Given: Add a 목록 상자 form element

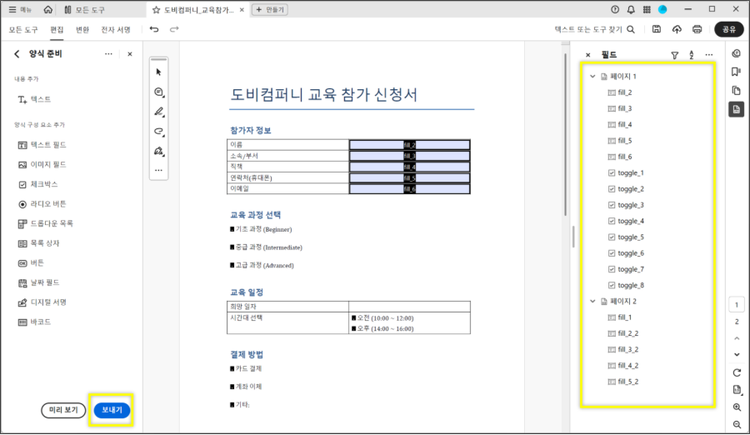Looking at the screenshot, I should [x=38, y=244].
